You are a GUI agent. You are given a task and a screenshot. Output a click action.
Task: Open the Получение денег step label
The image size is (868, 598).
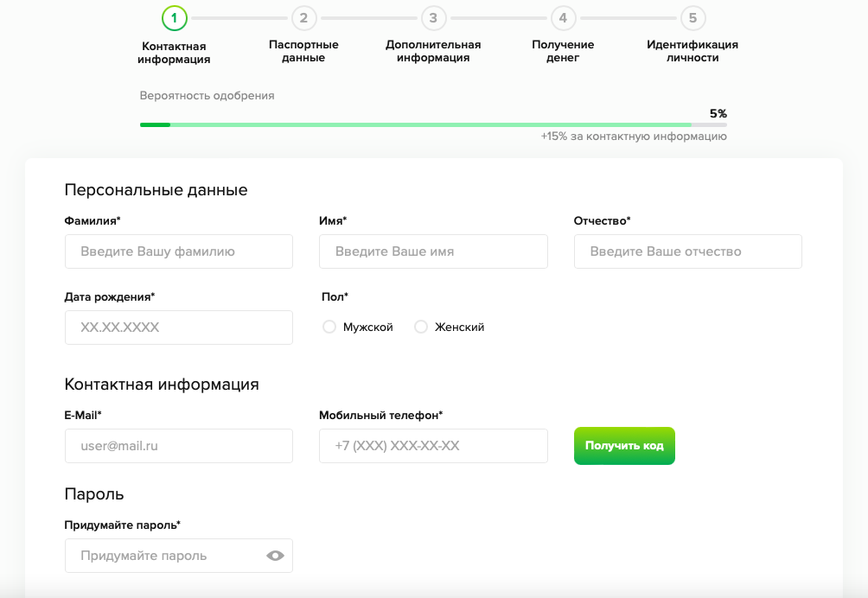coord(563,51)
